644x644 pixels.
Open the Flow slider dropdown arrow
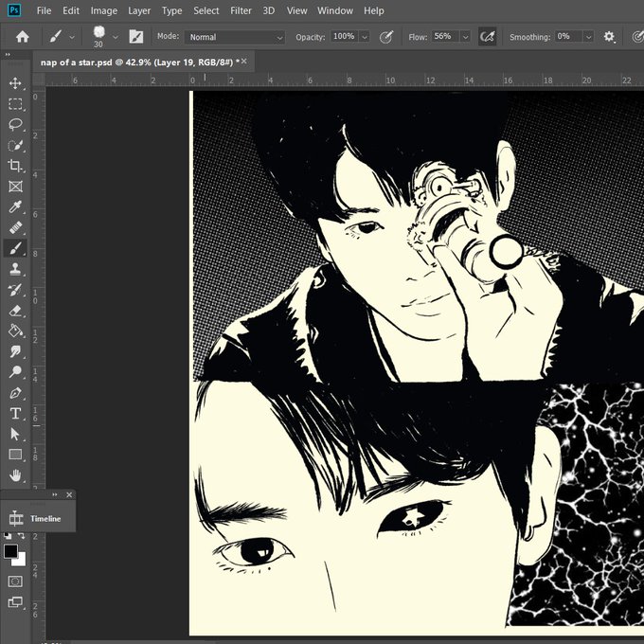pyautogui.click(x=465, y=37)
